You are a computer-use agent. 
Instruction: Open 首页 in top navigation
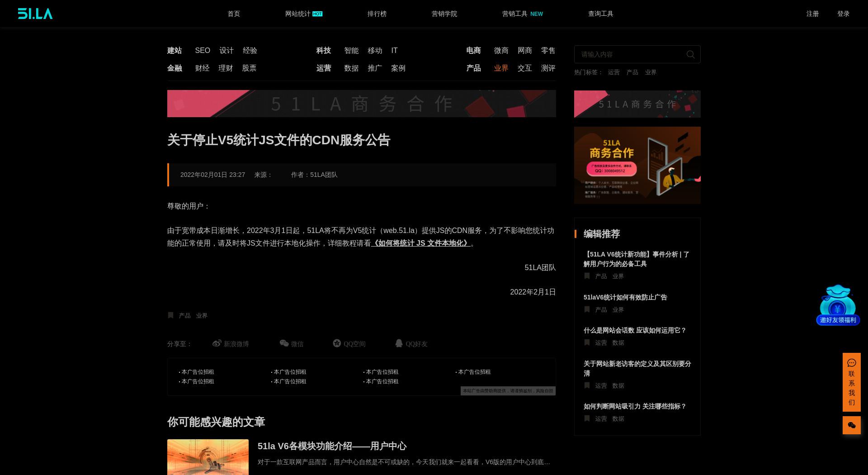tap(234, 14)
